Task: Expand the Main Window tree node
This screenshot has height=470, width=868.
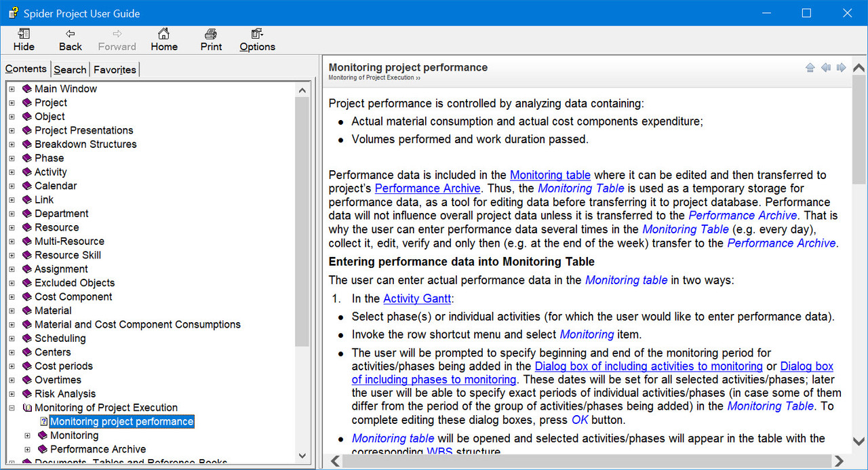Action: coord(12,89)
